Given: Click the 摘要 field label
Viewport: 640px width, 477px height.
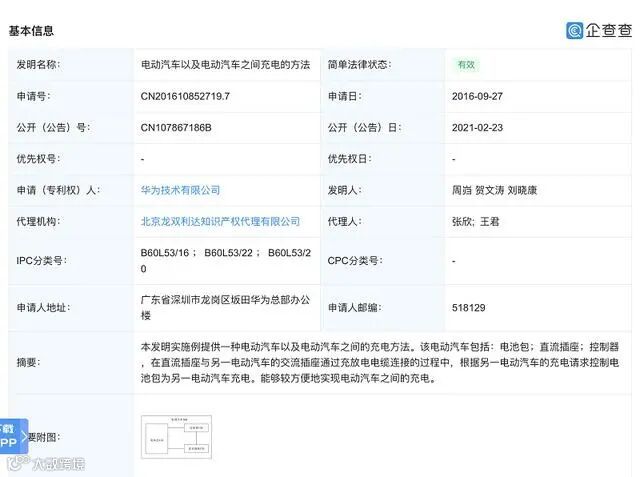Looking at the screenshot, I should [x=28, y=363].
